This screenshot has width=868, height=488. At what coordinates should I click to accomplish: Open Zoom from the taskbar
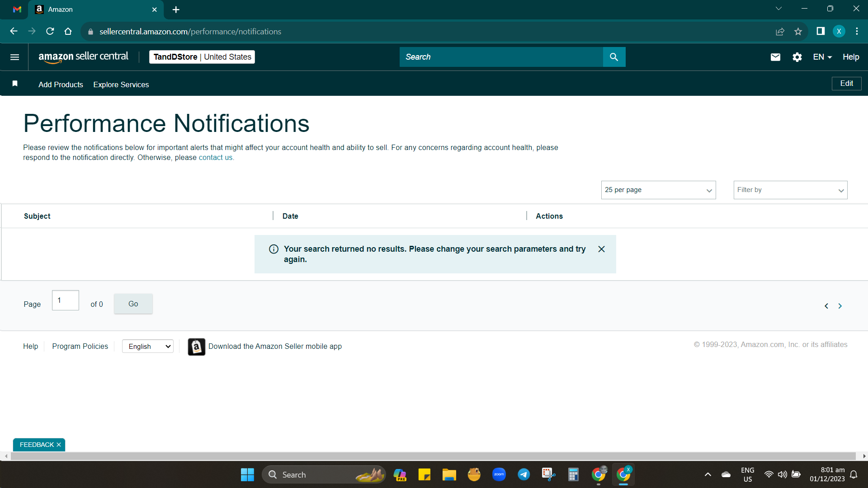click(499, 474)
